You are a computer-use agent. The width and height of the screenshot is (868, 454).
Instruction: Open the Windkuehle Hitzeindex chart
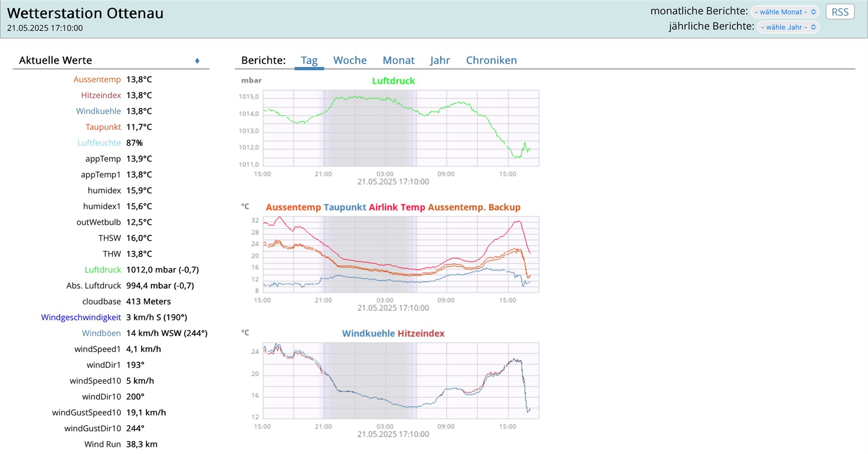401,380
